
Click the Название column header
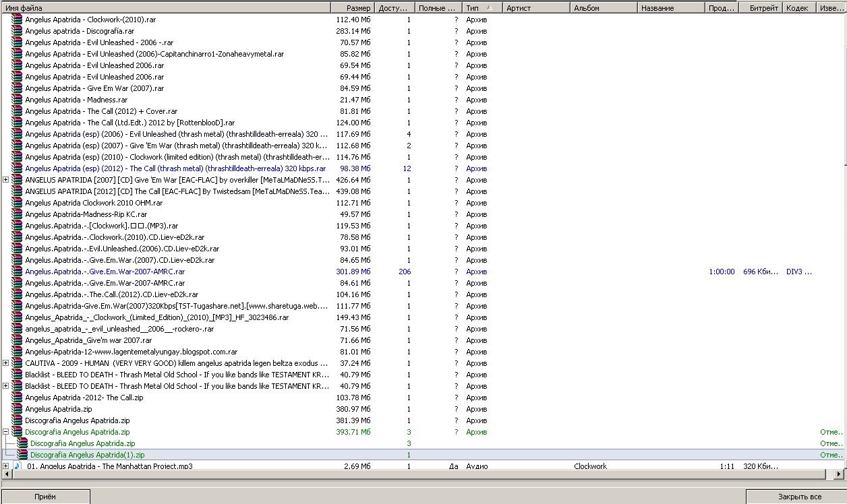[672, 8]
